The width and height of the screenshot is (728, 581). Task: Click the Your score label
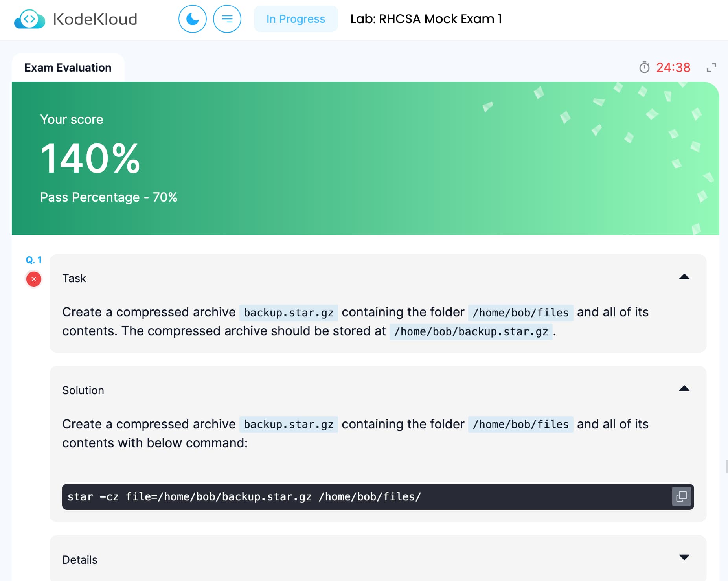[72, 119]
